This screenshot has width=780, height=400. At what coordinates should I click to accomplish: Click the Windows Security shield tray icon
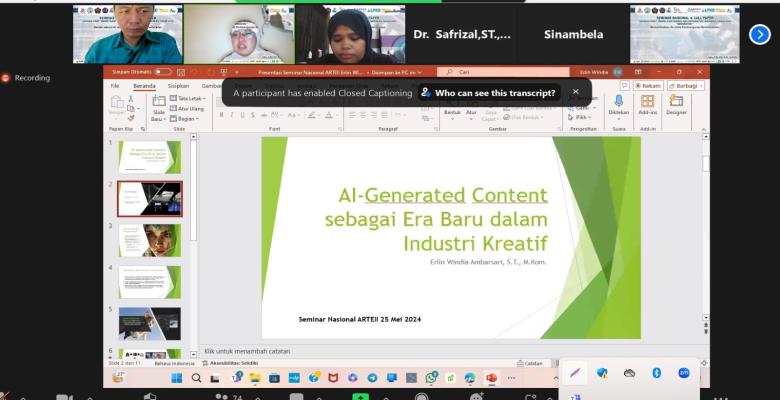(602, 372)
